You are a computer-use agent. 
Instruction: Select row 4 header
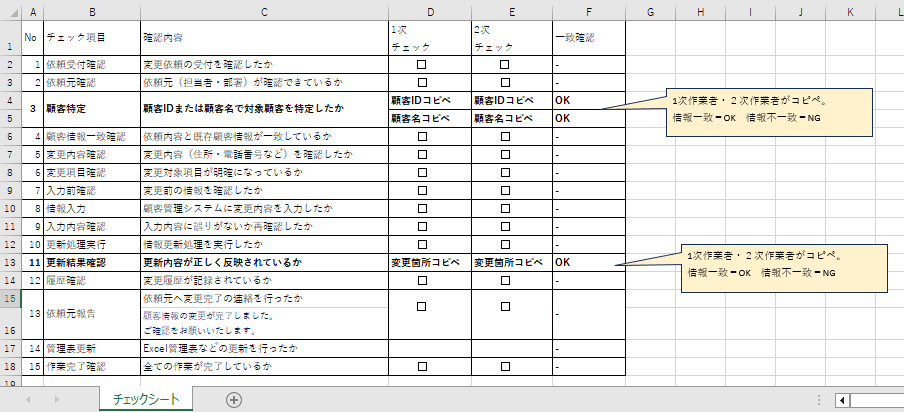(x=10, y=100)
